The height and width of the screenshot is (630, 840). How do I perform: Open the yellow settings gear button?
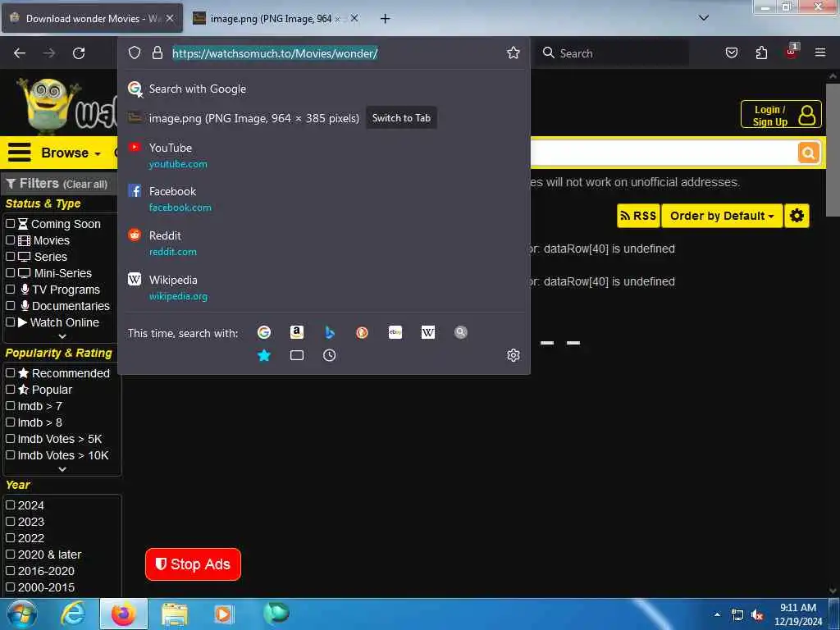(x=797, y=216)
